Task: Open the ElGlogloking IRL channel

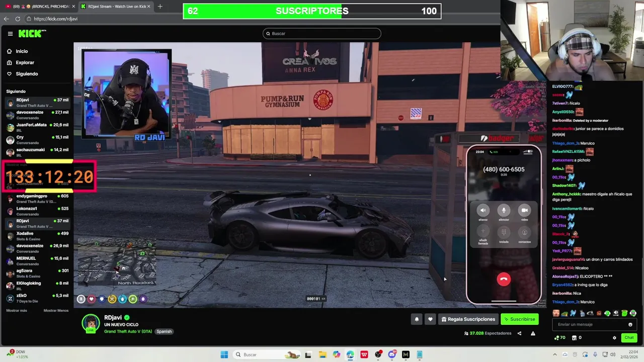Action: click(x=37, y=286)
